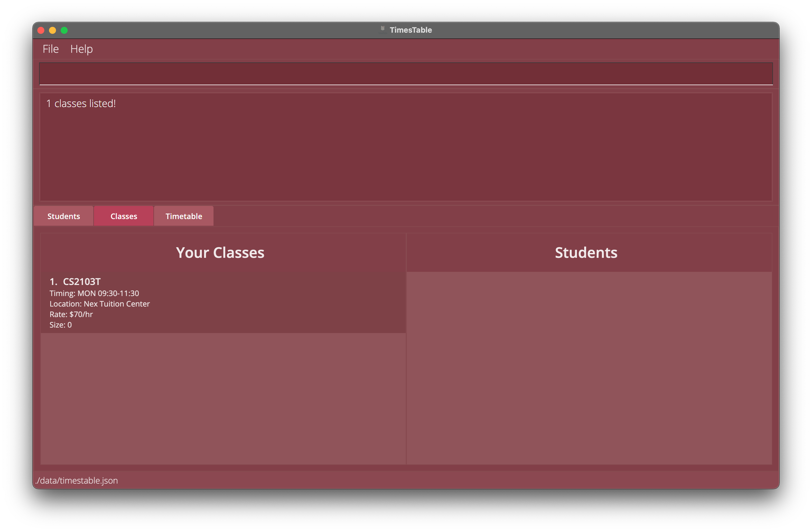Click the 'Your Classes' heading
Screen dimensions: 812x532
tap(220, 253)
